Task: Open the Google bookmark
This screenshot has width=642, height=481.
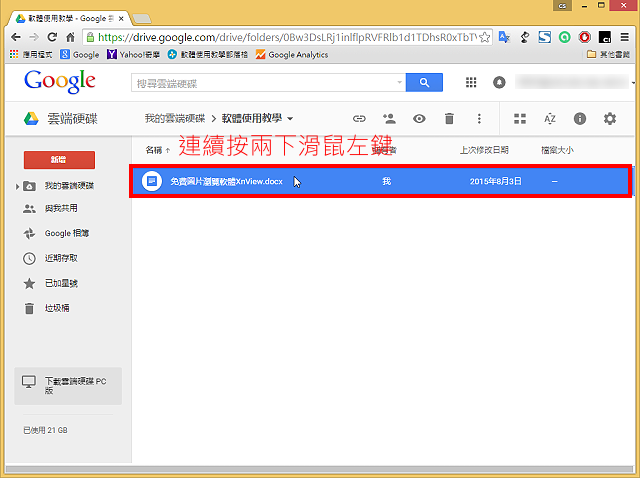Action: (80, 55)
